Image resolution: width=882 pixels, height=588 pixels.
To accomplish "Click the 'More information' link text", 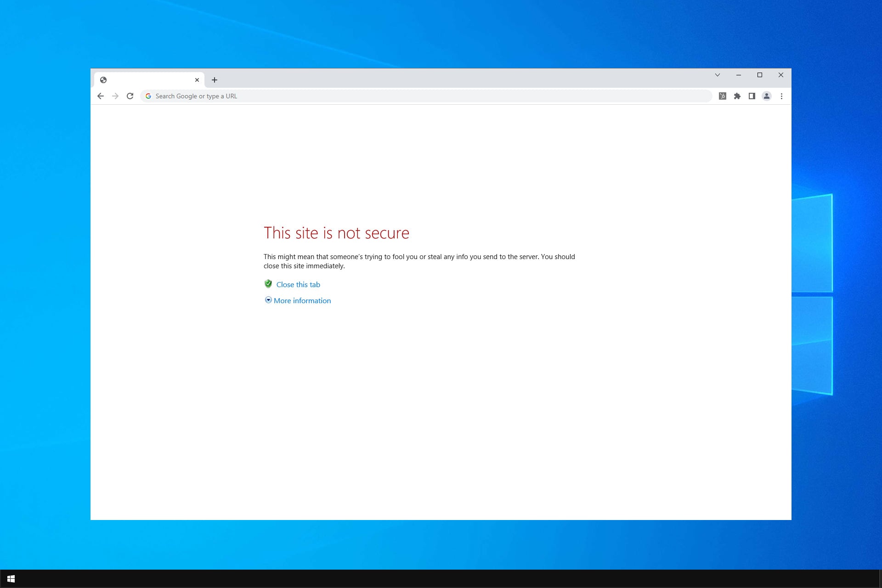I will 302,301.
